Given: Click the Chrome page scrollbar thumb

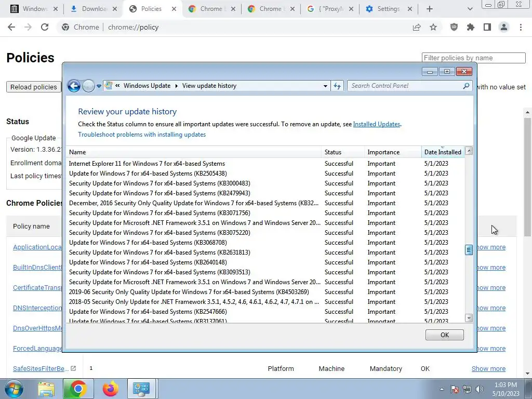Looking at the screenshot, I should 528,178.
